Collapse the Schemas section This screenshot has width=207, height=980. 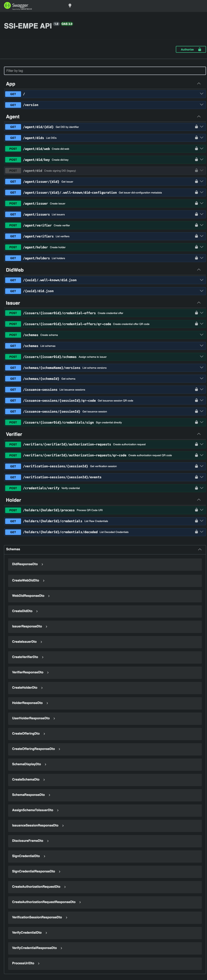tap(200, 549)
